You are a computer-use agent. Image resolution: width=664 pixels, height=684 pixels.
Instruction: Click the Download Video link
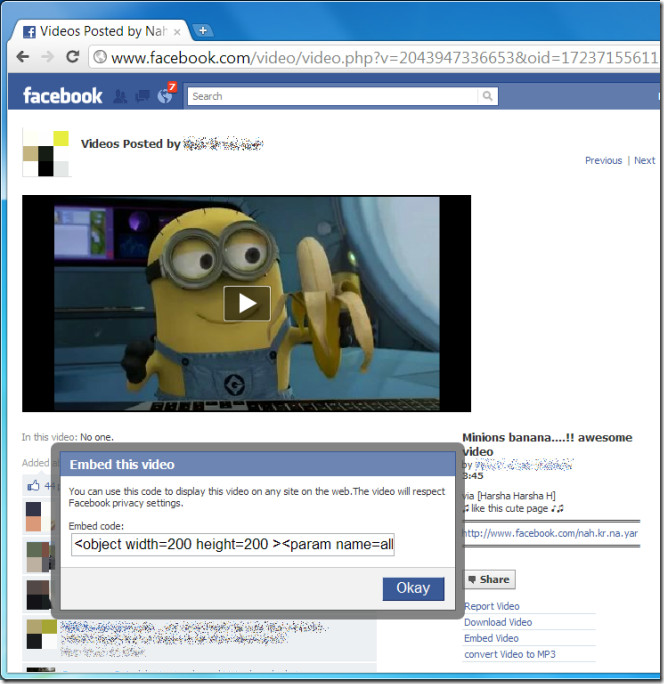[498, 622]
